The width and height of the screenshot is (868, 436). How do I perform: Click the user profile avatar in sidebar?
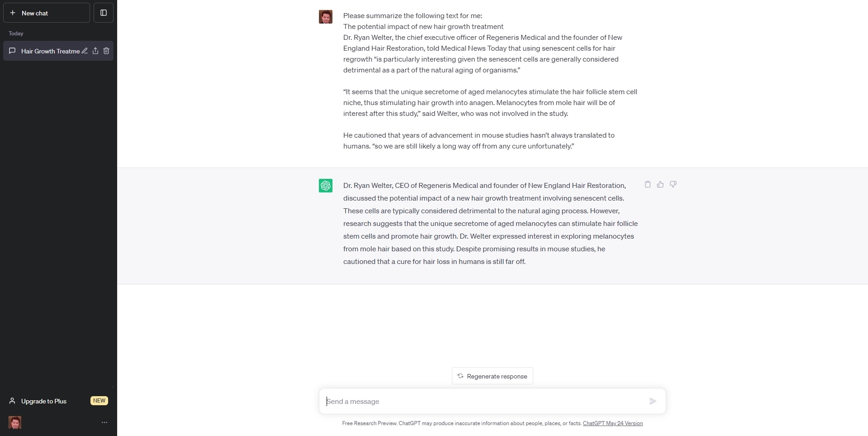[15, 422]
